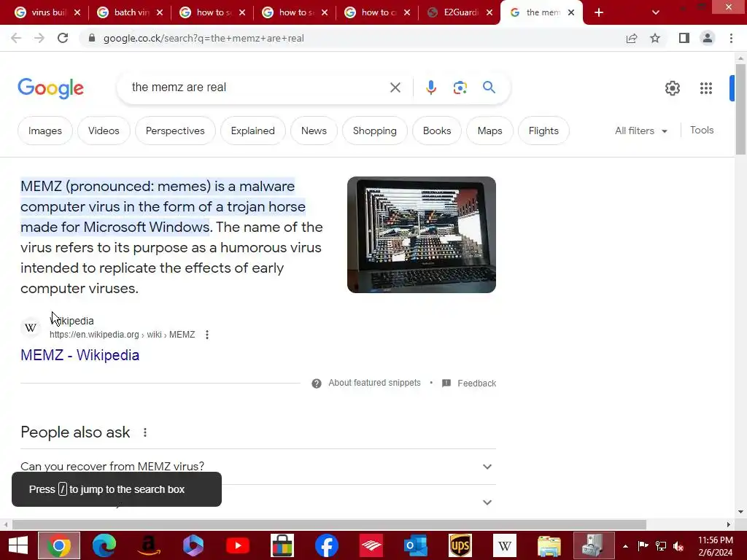747x560 pixels.
Task: Filter results by Videos
Action: pos(104,131)
